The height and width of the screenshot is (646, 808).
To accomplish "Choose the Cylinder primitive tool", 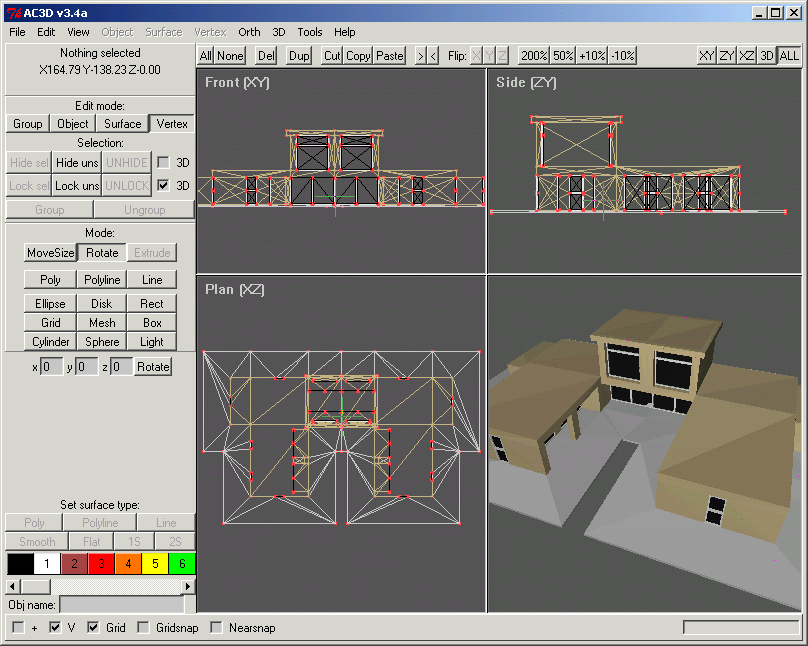I will point(51,342).
